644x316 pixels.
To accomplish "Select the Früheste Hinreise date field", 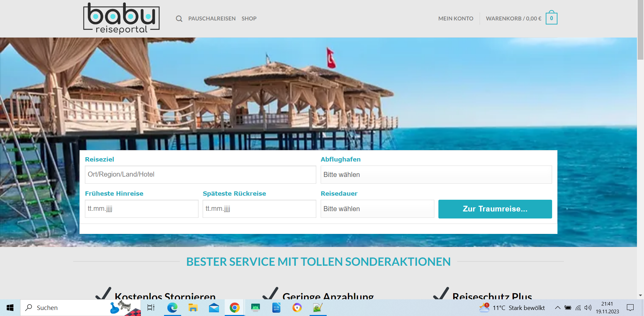I will tap(141, 209).
